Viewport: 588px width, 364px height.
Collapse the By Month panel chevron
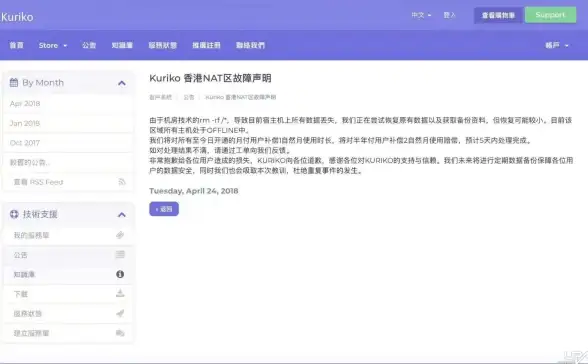coord(122,83)
